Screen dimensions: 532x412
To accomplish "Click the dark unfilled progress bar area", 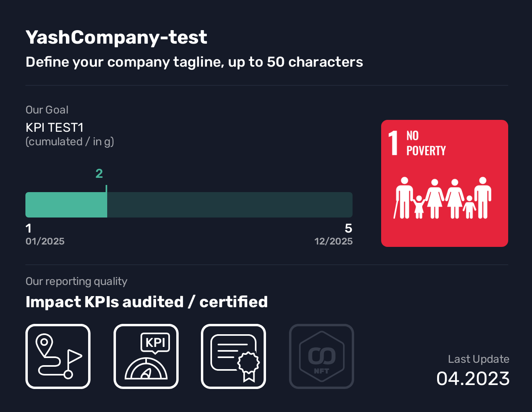I will pos(229,205).
